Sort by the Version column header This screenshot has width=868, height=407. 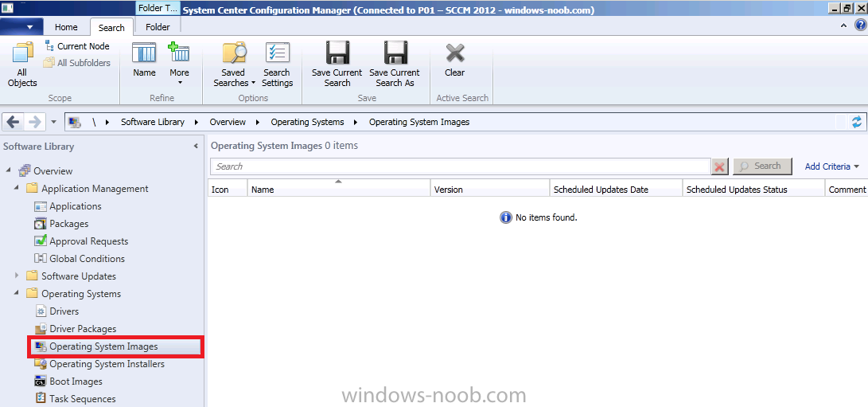(490, 190)
